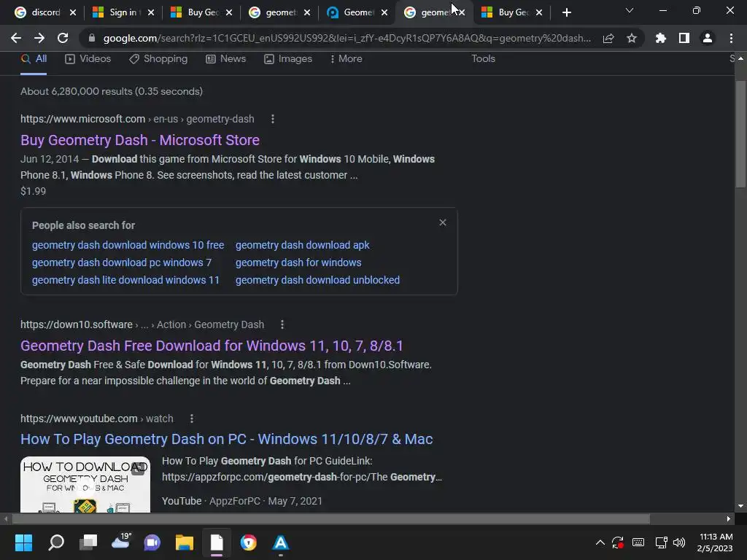Open options for the microsoft.com result
The width and height of the screenshot is (747, 560).
[273, 119]
